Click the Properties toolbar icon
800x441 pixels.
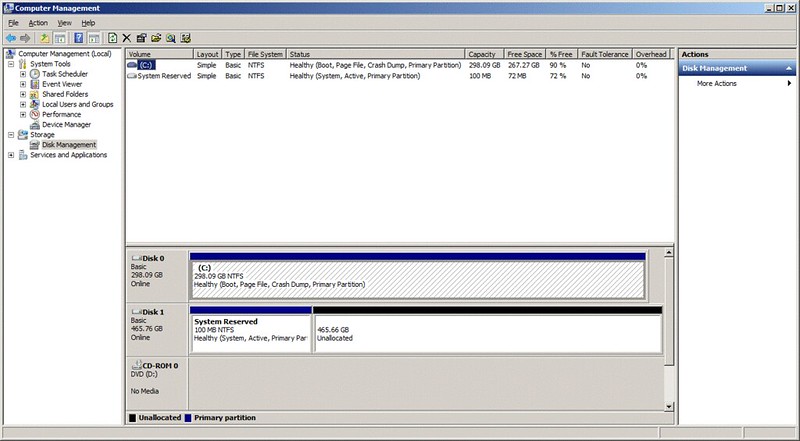(x=142, y=38)
